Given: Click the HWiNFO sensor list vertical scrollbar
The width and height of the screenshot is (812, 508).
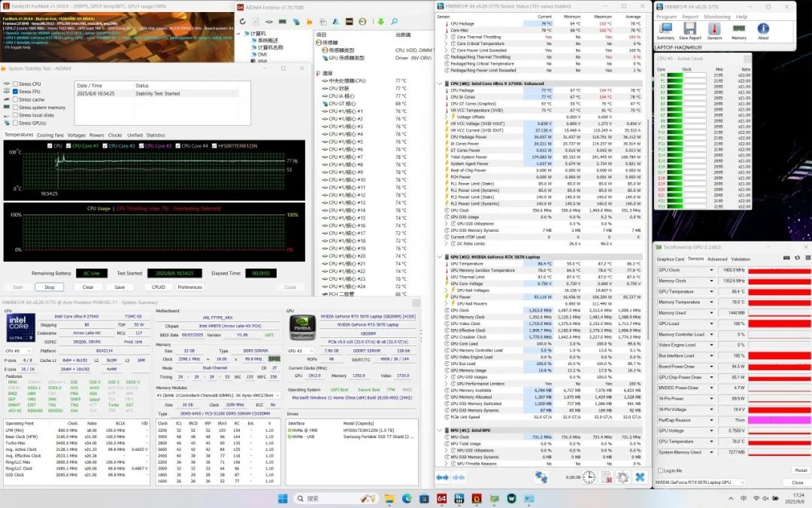Looking at the screenshot, I should pos(647,229).
